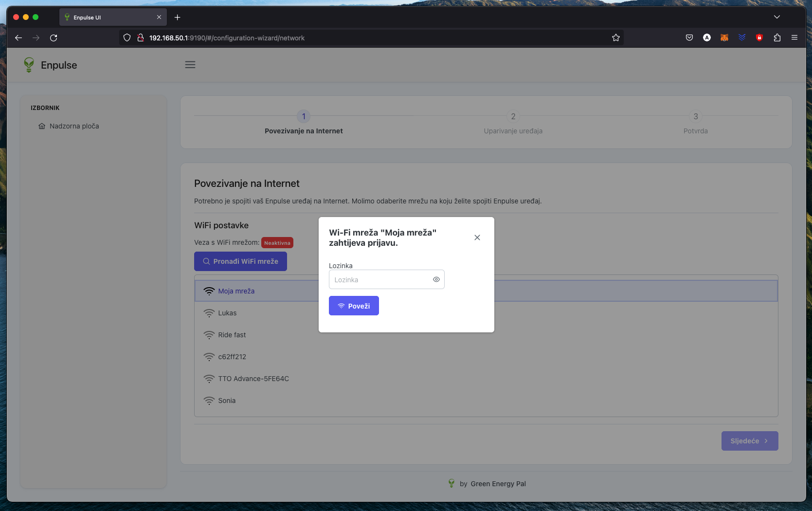The height and width of the screenshot is (511, 812).
Task: Click the Green Energy Pal footer link
Action: [x=498, y=483]
